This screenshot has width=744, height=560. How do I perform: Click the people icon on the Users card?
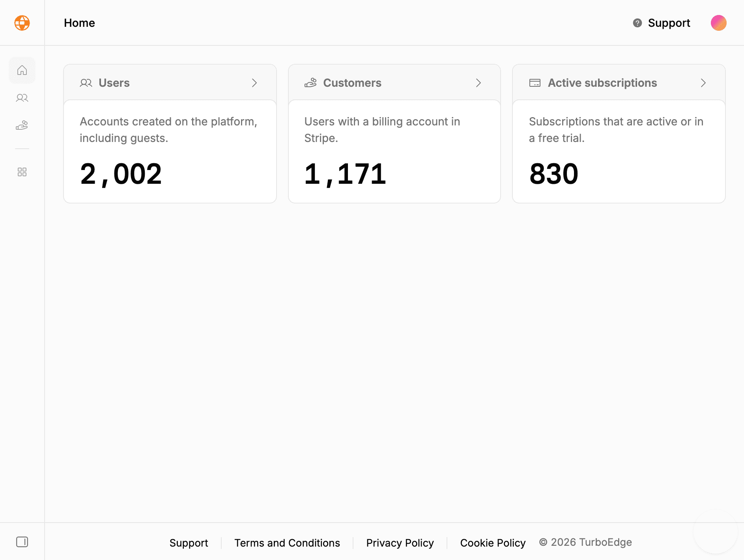(86, 83)
